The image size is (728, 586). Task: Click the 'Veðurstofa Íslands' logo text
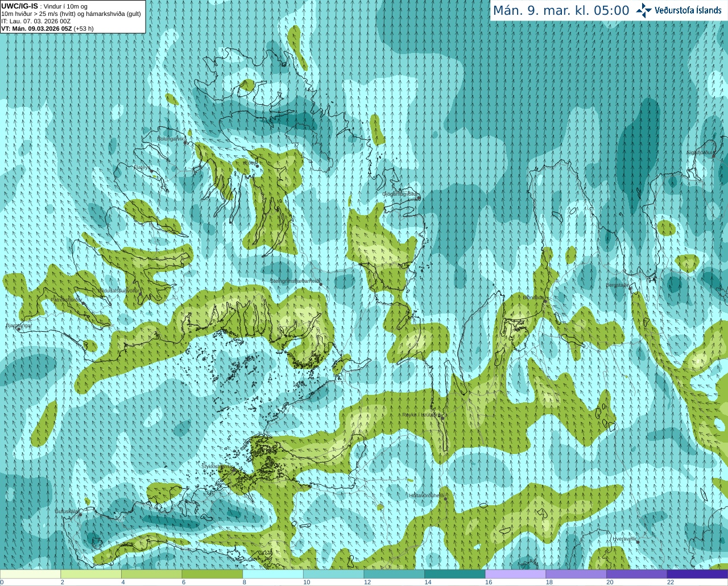coord(688,10)
